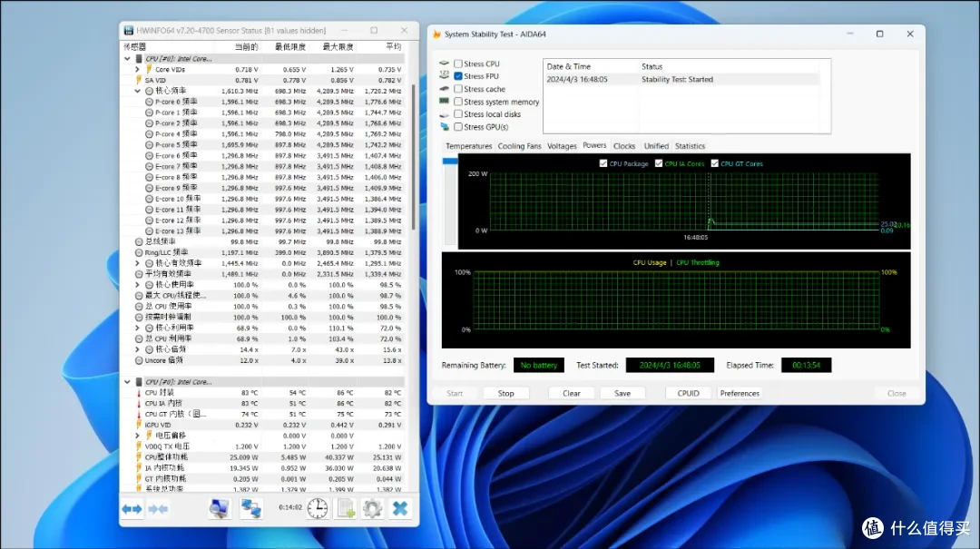The height and width of the screenshot is (549, 980).
Task: Click first CPU chip icon in HWiNFO
Action: point(139,59)
